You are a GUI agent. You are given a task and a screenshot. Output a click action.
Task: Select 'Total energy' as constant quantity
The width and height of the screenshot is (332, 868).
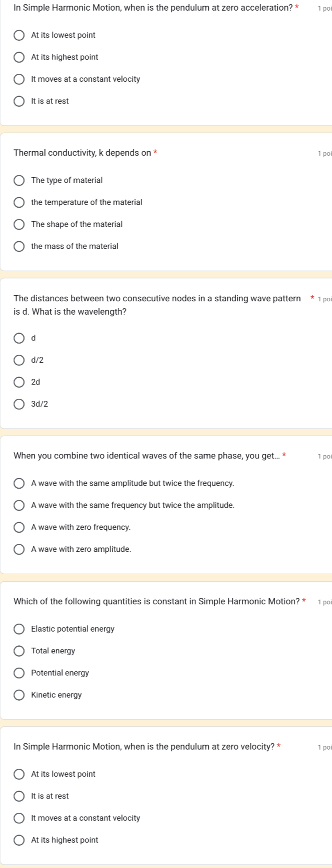click(19, 651)
